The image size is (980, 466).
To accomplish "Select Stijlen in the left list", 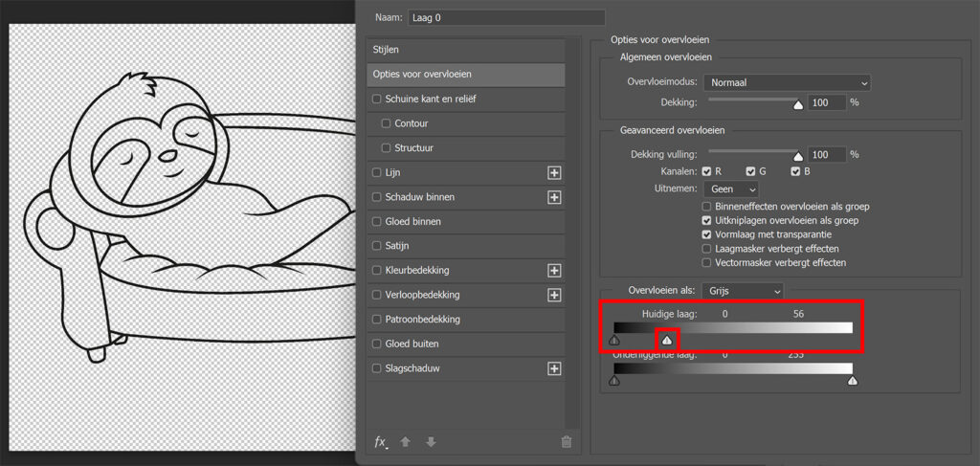I will tap(387, 49).
